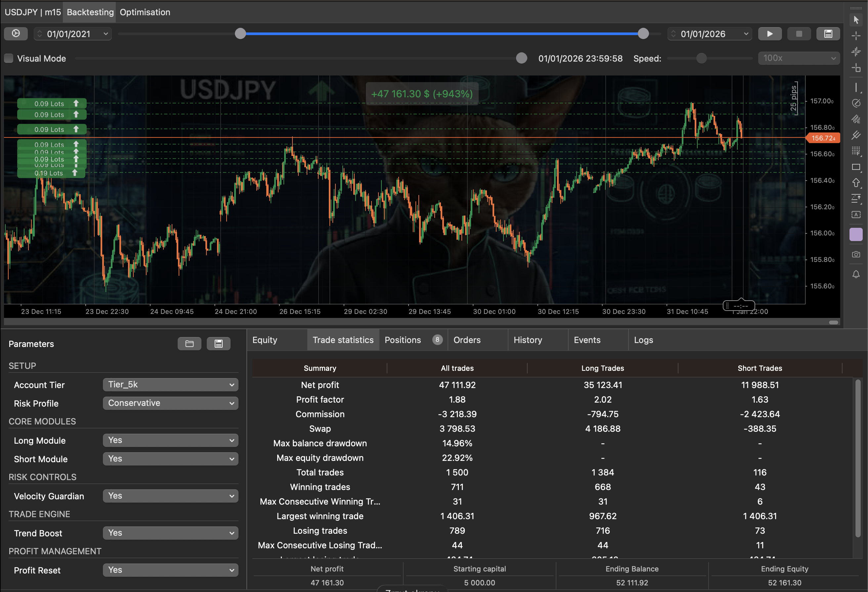The image size is (868, 592).
Task: Disable the Velocity Guardian risk control
Action: point(170,496)
